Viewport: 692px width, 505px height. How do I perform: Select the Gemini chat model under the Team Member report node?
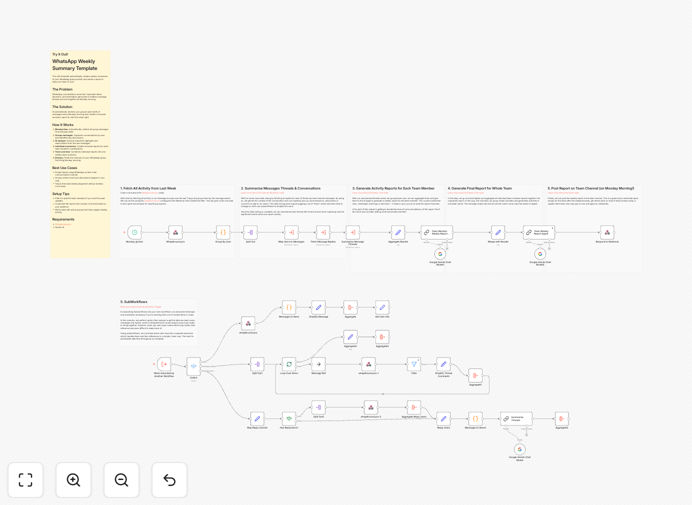(x=440, y=254)
